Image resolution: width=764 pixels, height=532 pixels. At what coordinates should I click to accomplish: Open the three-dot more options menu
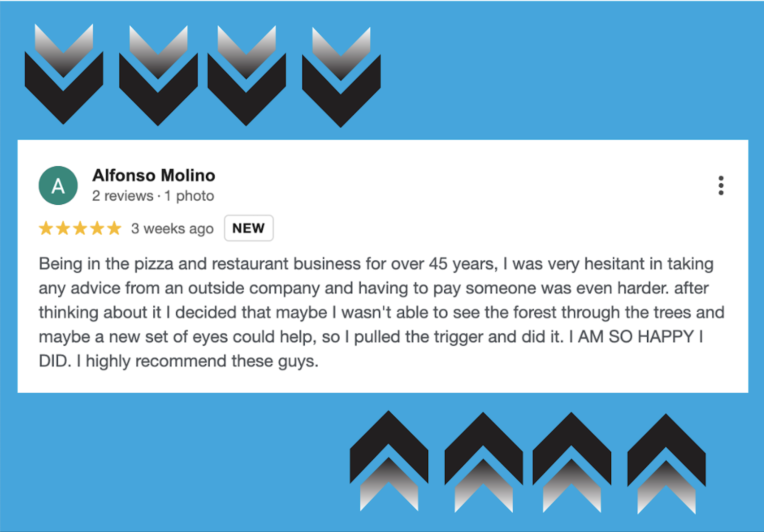pyautogui.click(x=721, y=185)
